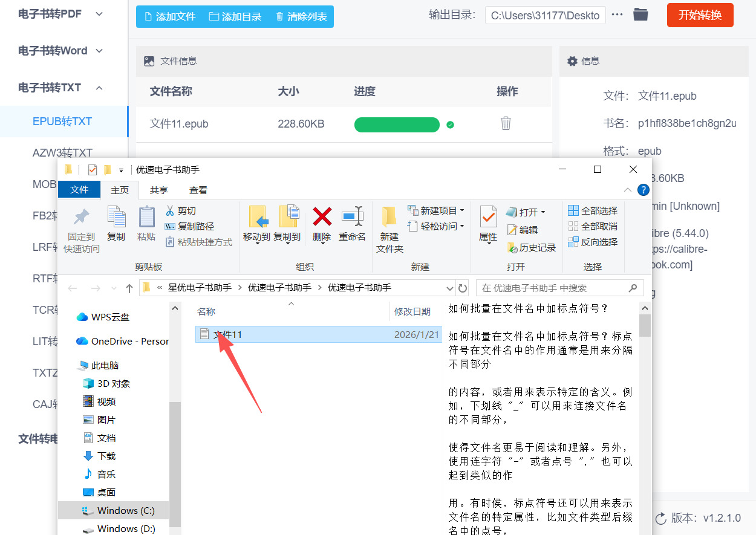Click the 输出目录 path field
The width and height of the screenshot is (756, 535).
click(x=546, y=15)
